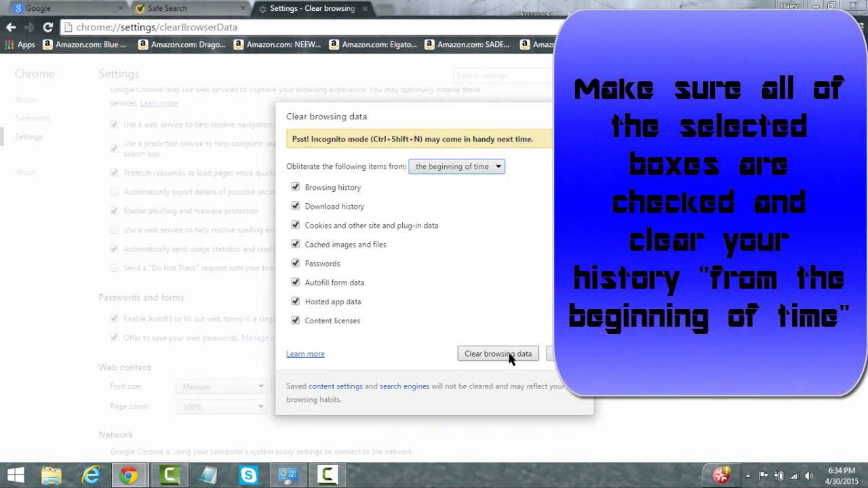The height and width of the screenshot is (488, 868).
Task: Open Skype from the taskbar
Action: click(249, 475)
